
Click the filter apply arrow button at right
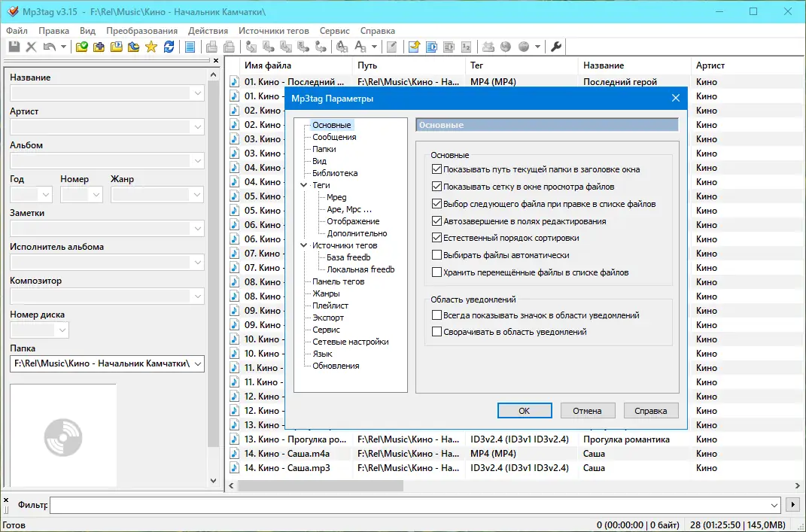click(792, 505)
